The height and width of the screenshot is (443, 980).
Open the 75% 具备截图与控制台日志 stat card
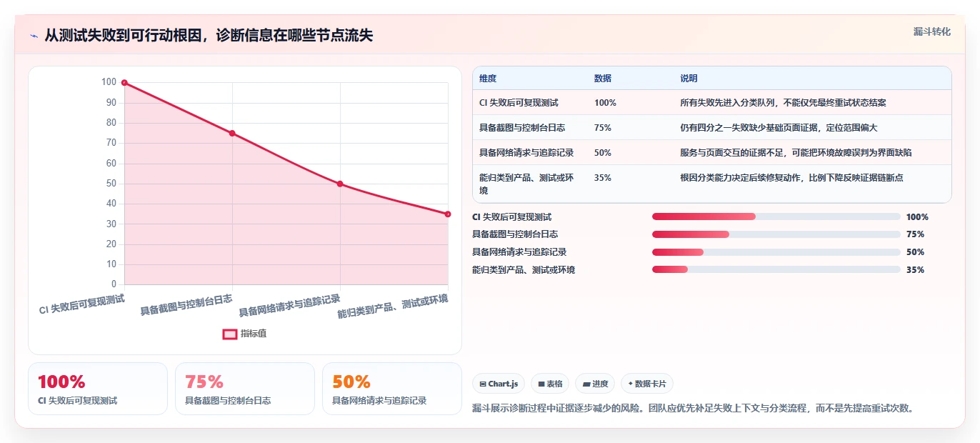pyautogui.click(x=245, y=389)
